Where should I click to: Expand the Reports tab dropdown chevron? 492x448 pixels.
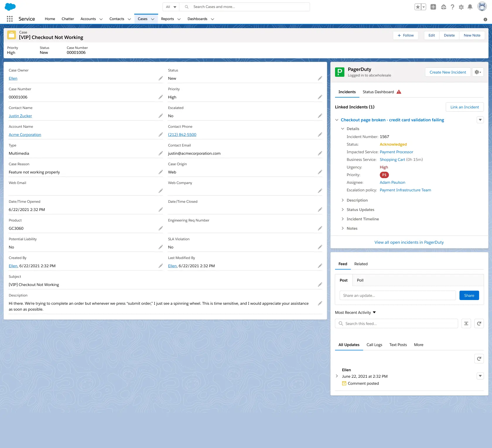point(179,19)
